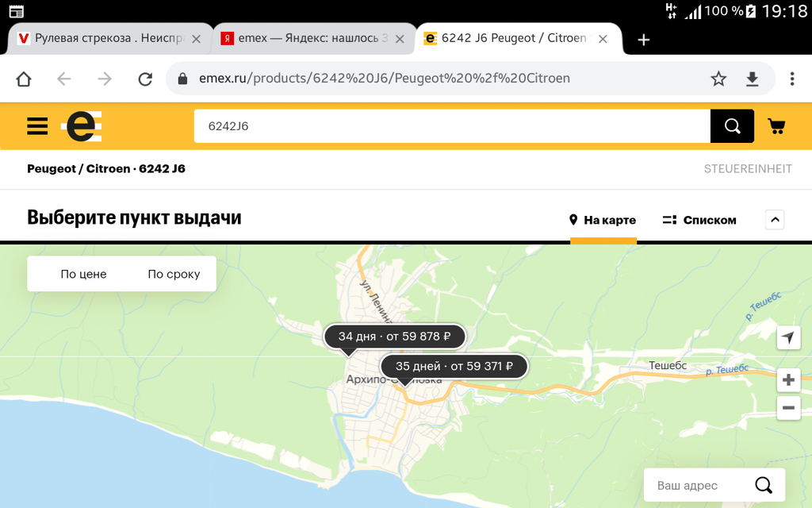
Task: Navigate forward in browser
Action: 105,79
